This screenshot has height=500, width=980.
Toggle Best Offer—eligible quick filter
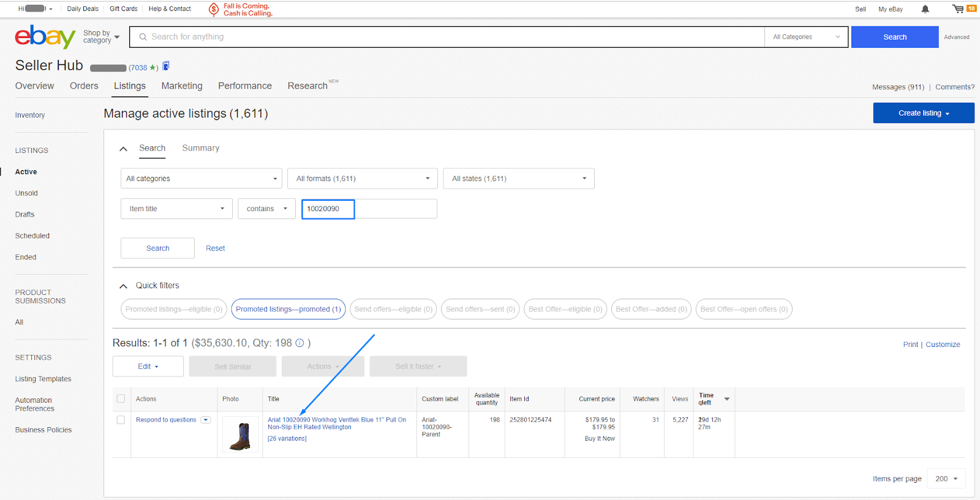[x=565, y=309]
